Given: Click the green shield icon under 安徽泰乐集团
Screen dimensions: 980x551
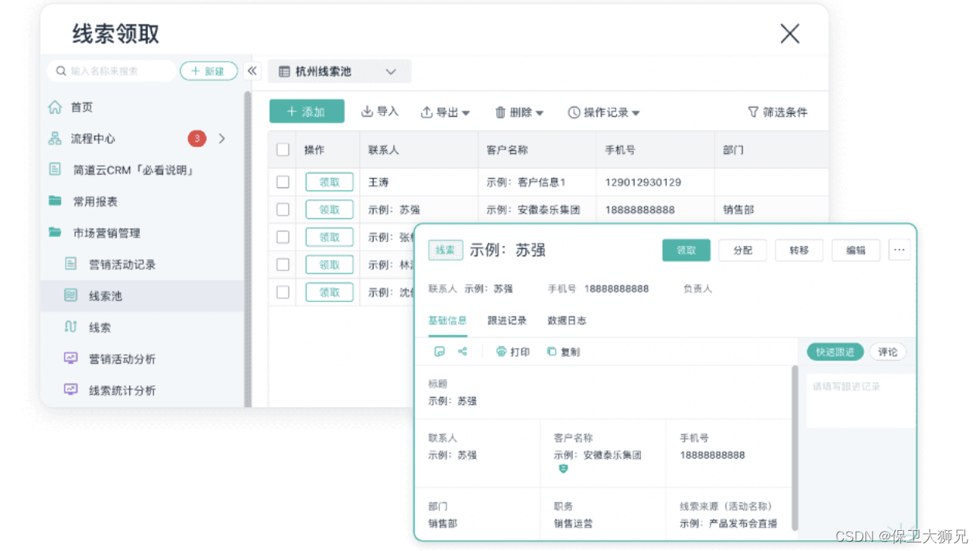Looking at the screenshot, I should coord(564,469).
